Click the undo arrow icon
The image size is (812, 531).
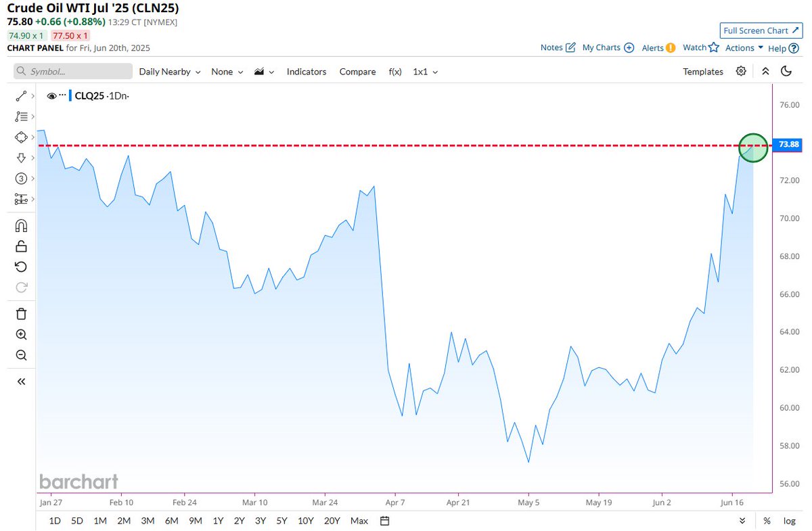click(x=20, y=267)
